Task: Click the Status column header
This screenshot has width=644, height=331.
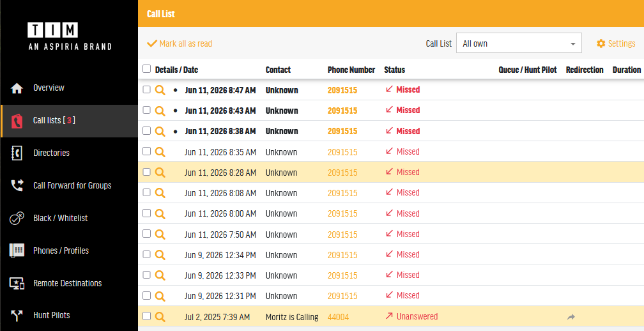Action: pyautogui.click(x=394, y=70)
